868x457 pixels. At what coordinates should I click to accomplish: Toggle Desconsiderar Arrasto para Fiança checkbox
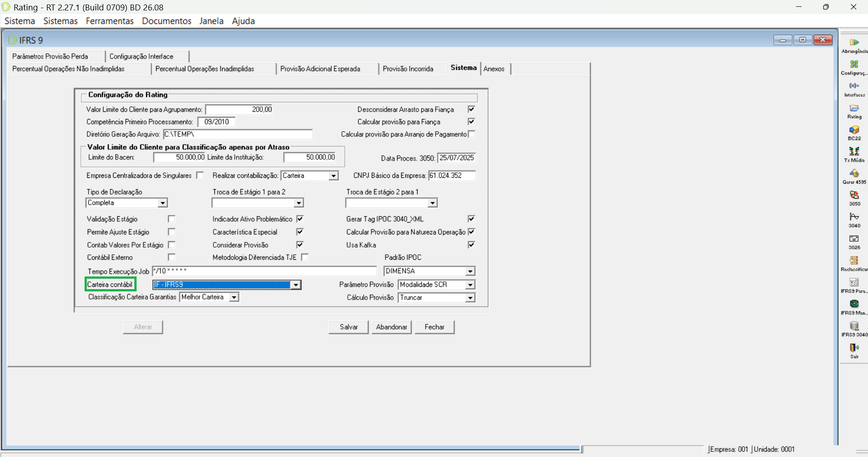click(x=471, y=109)
